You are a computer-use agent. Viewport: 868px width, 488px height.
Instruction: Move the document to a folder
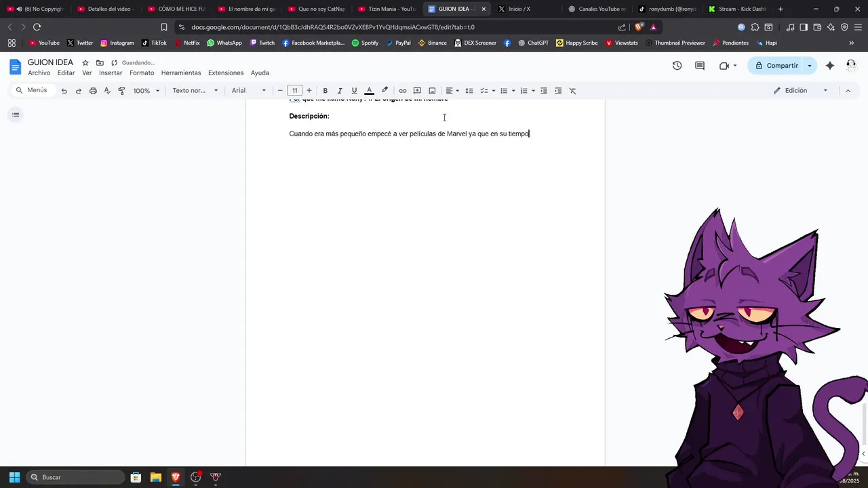[x=100, y=63]
